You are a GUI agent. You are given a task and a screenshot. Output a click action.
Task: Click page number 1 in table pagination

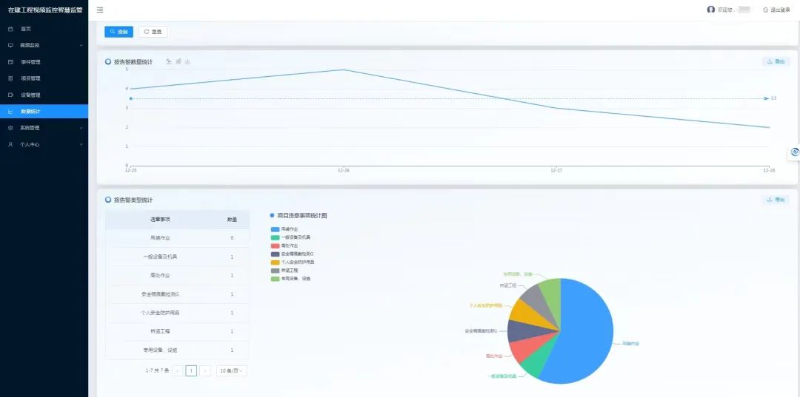click(x=191, y=371)
